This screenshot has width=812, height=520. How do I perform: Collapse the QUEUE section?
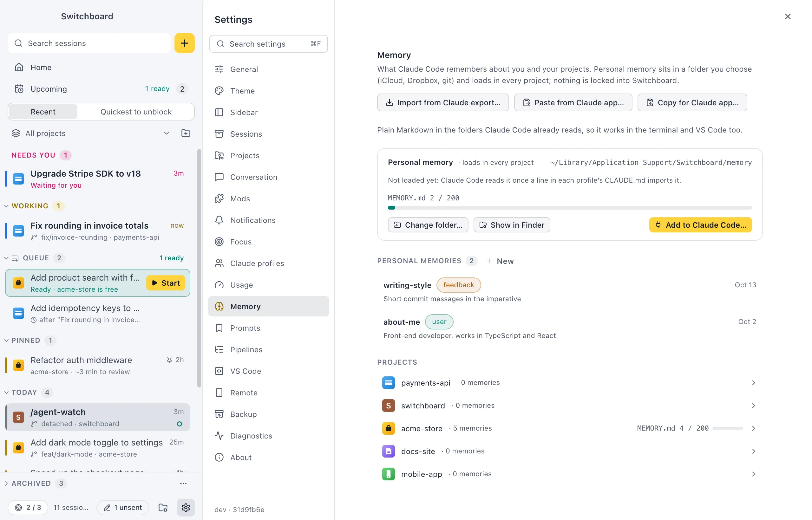[x=6, y=258]
